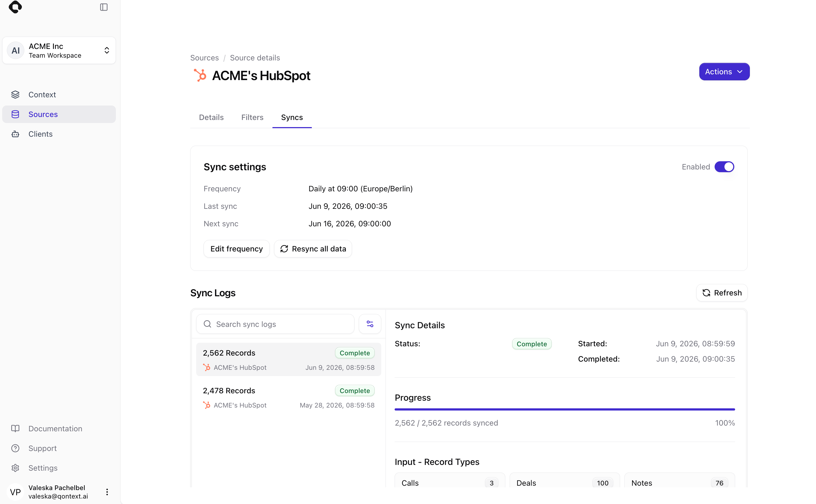816x504 pixels.
Task: Click the AI workspace avatar
Action: coord(16,50)
